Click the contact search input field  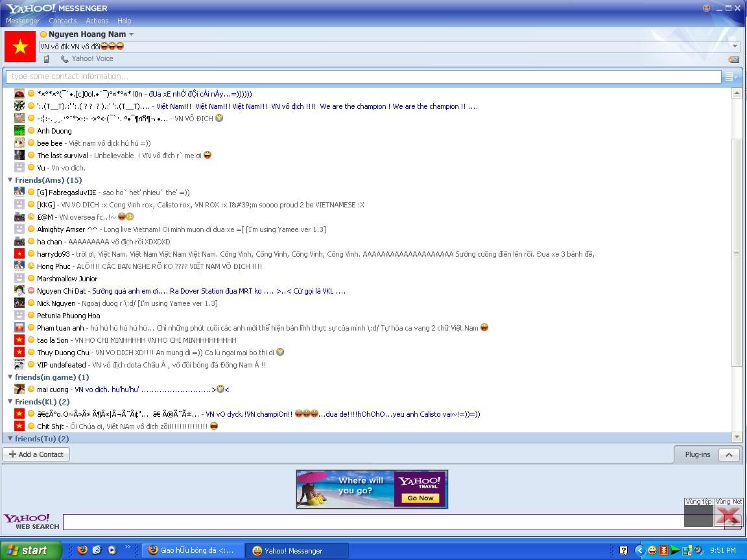(x=363, y=76)
